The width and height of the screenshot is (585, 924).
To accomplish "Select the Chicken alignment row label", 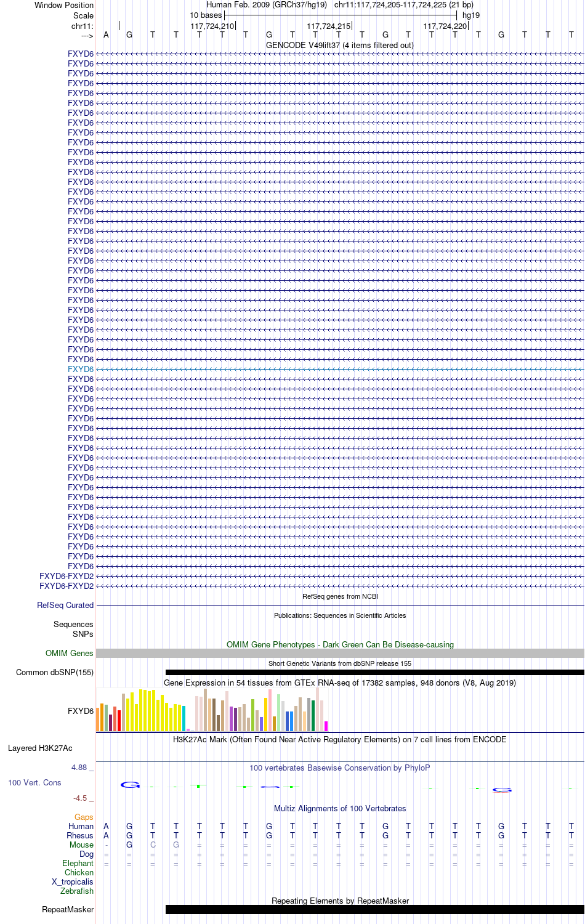I will tap(79, 872).
